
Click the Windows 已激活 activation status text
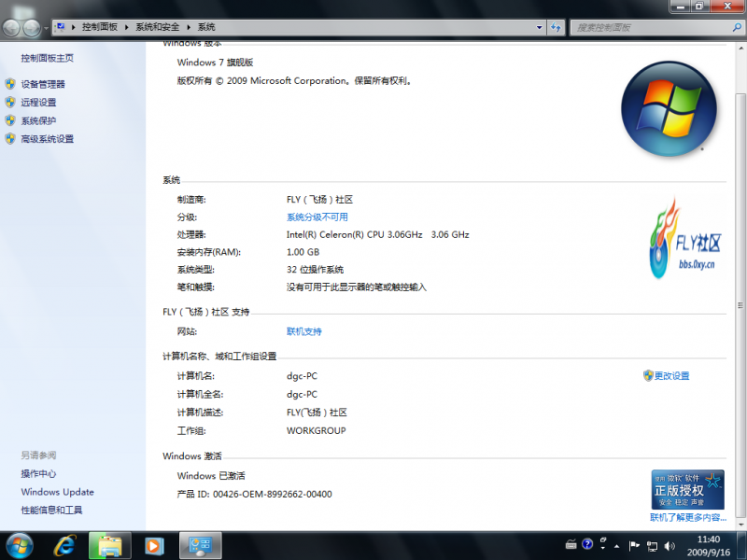(211, 476)
